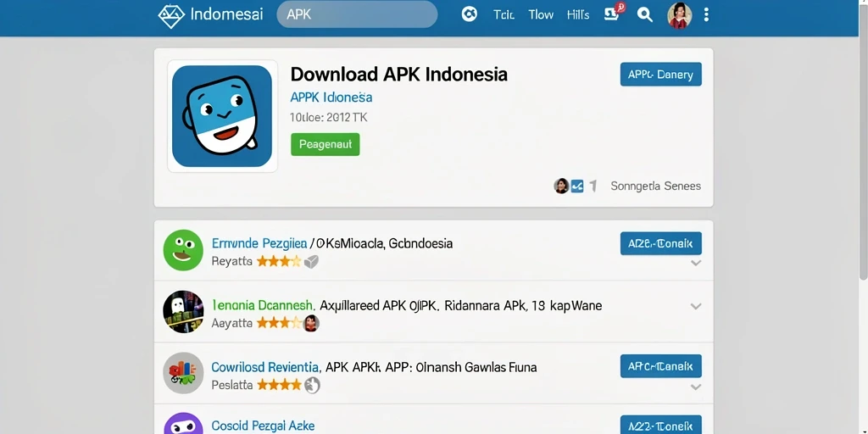Click the Indomesai site logo icon

(170, 15)
